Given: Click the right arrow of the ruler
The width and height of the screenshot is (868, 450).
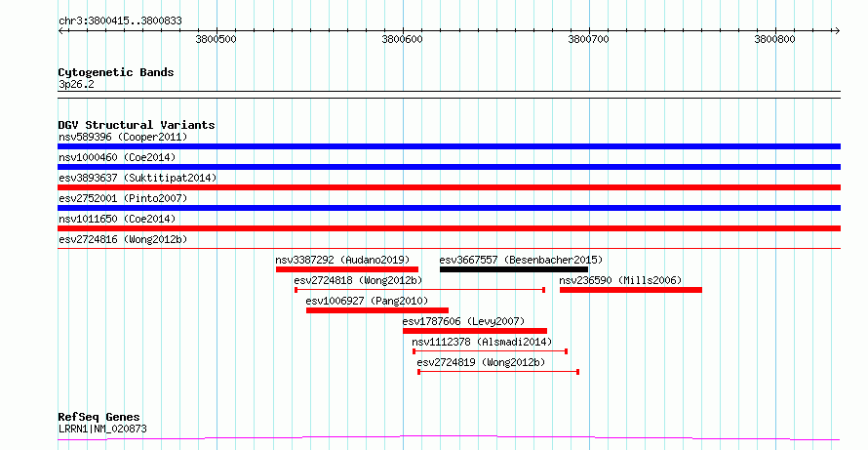Looking at the screenshot, I should pyautogui.click(x=837, y=31).
